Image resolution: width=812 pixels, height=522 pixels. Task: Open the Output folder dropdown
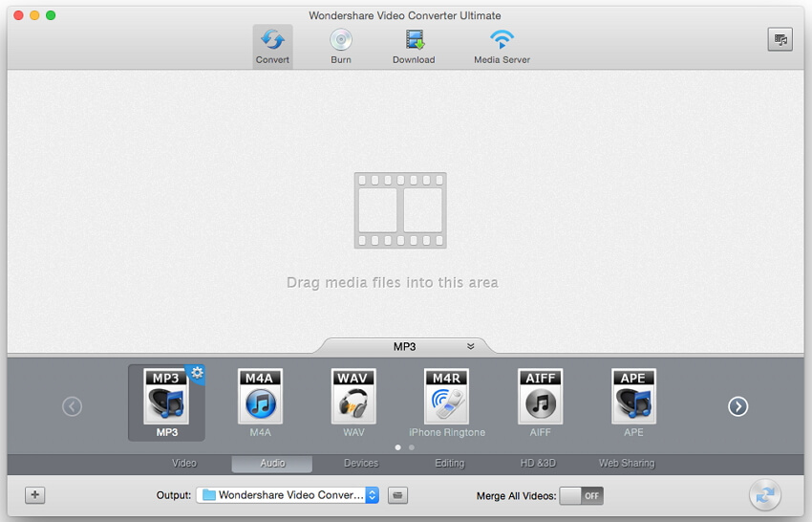coord(288,495)
